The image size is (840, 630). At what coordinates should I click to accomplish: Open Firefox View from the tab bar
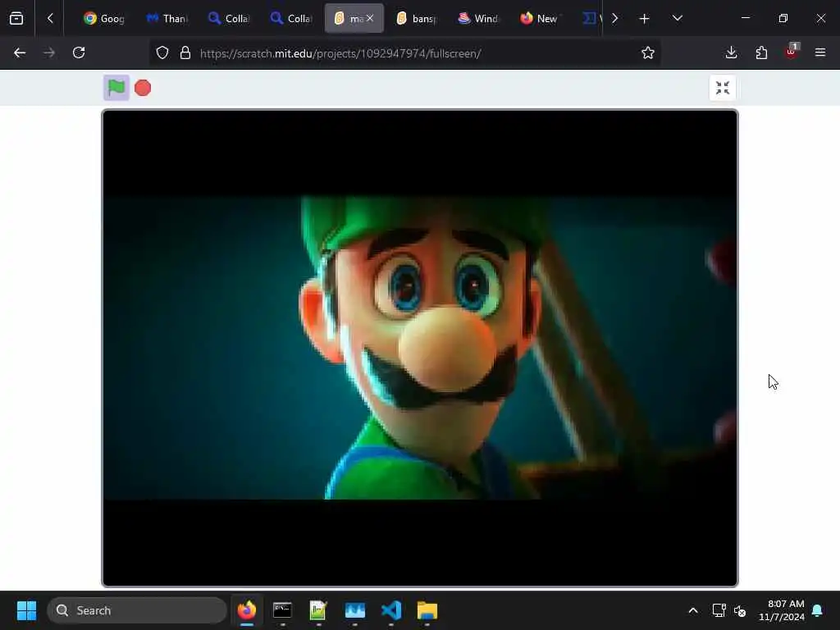pyautogui.click(x=16, y=18)
